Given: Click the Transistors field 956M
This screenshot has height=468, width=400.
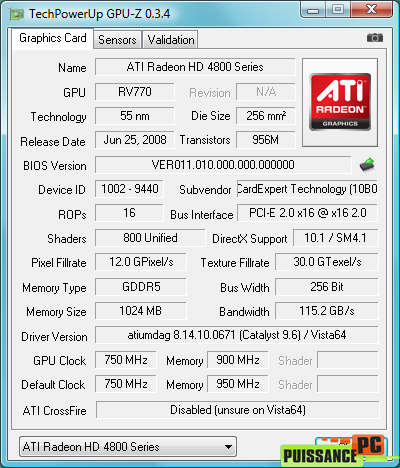Looking at the screenshot, I should tap(266, 140).
